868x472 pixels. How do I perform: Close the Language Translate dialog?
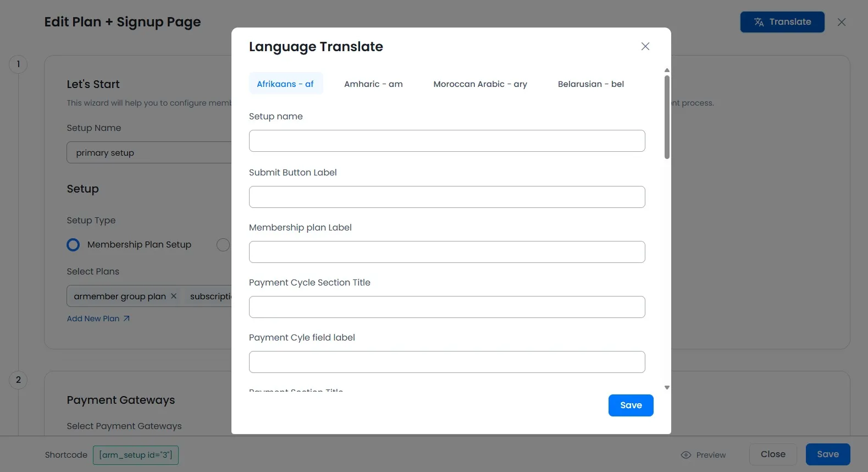click(645, 46)
